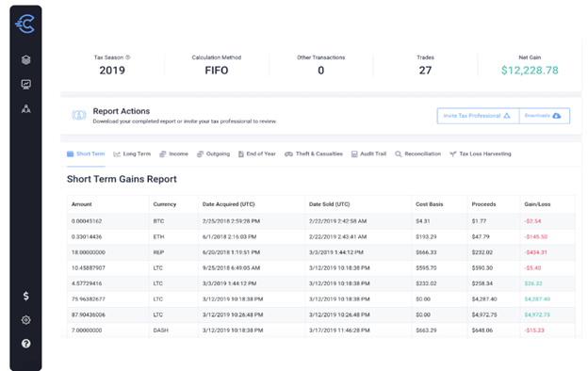Click the $4,972.75 gain value
The height and width of the screenshot is (371, 588).
(x=537, y=315)
